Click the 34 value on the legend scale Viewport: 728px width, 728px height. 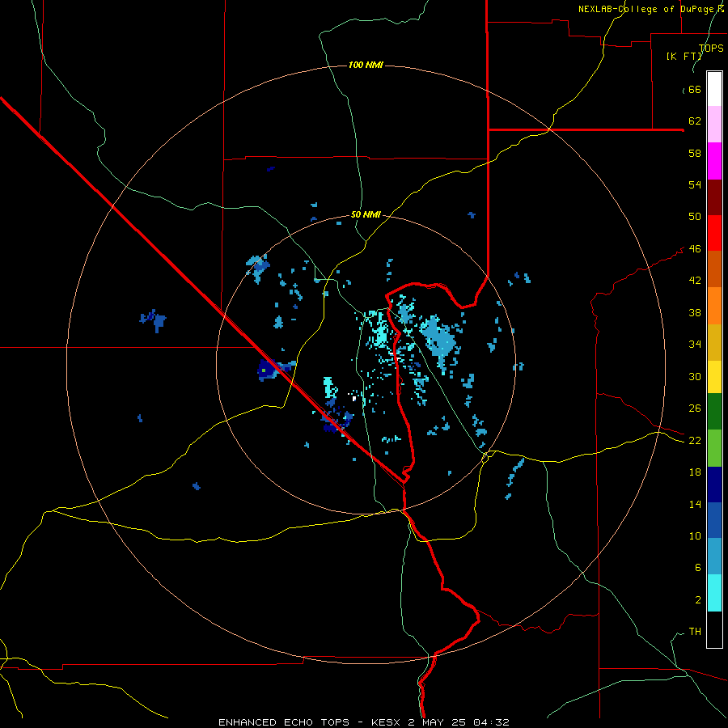(695, 345)
